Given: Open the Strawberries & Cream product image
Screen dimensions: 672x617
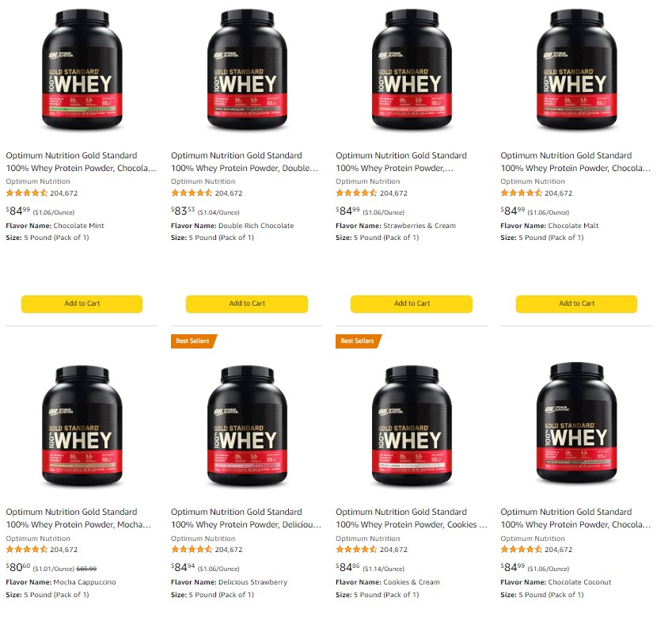Looking at the screenshot, I should pyautogui.click(x=412, y=70).
